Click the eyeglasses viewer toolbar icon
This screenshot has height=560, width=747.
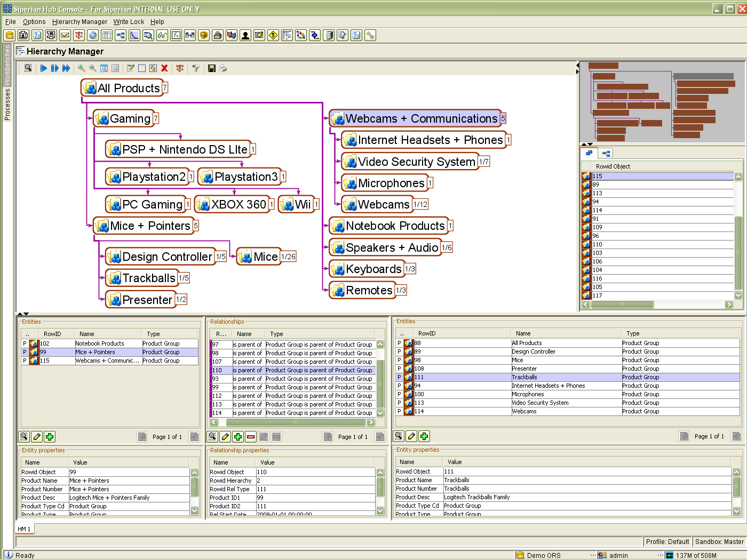pyautogui.click(x=162, y=35)
